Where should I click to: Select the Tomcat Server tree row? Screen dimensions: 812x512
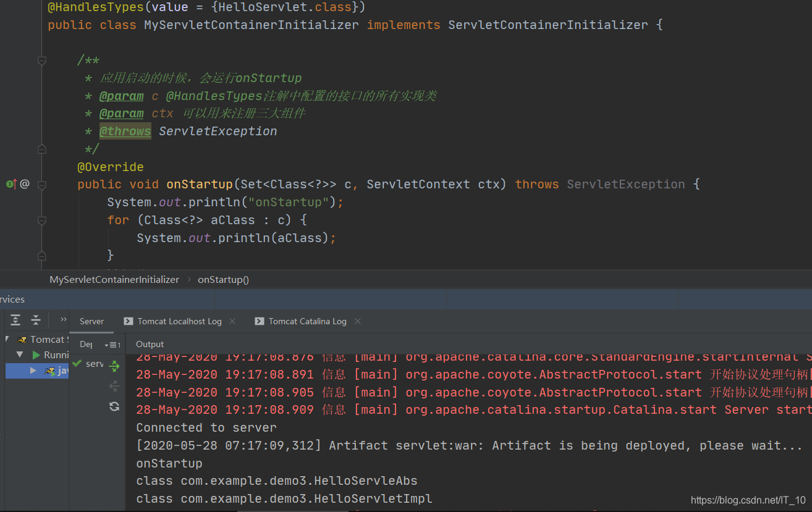(36, 340)
